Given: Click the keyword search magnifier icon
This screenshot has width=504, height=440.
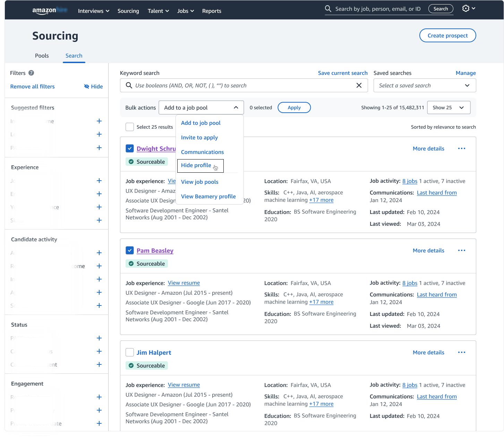Looking at the screenshot, I should click(129, 85).
